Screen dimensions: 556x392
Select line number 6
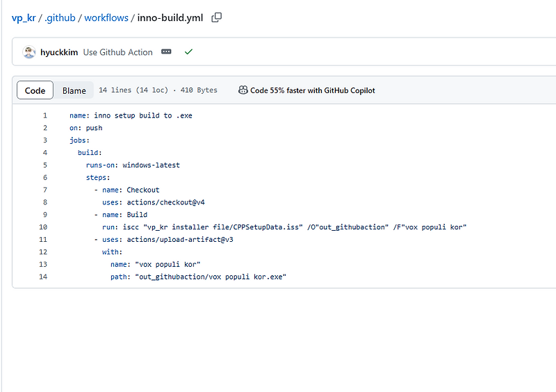45,178
